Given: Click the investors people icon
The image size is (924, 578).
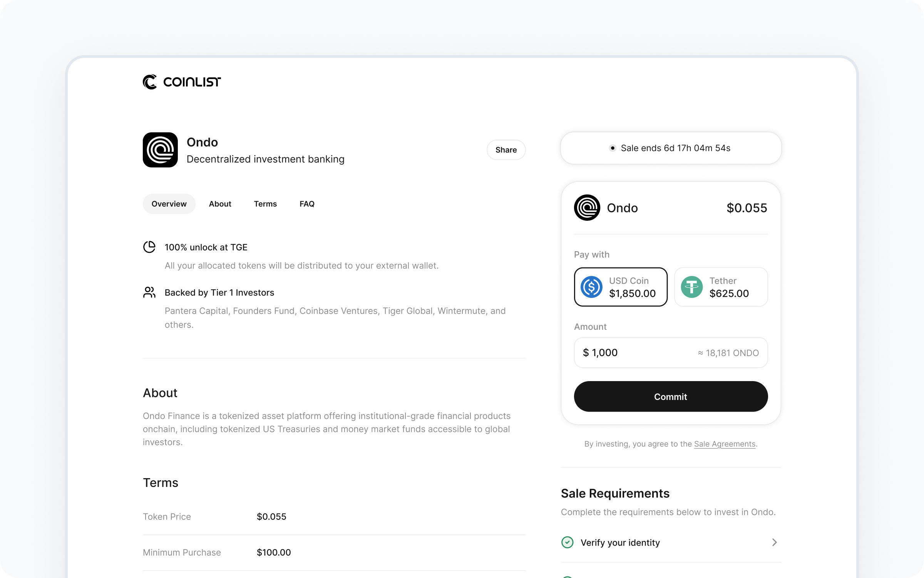Looking at the screenshot, I should point(149,292).
